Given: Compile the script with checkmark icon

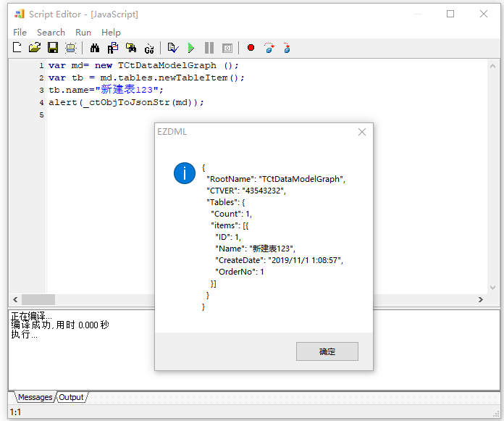Looking at the screenshot, I should pyautogui.click(x=173, y=48).
